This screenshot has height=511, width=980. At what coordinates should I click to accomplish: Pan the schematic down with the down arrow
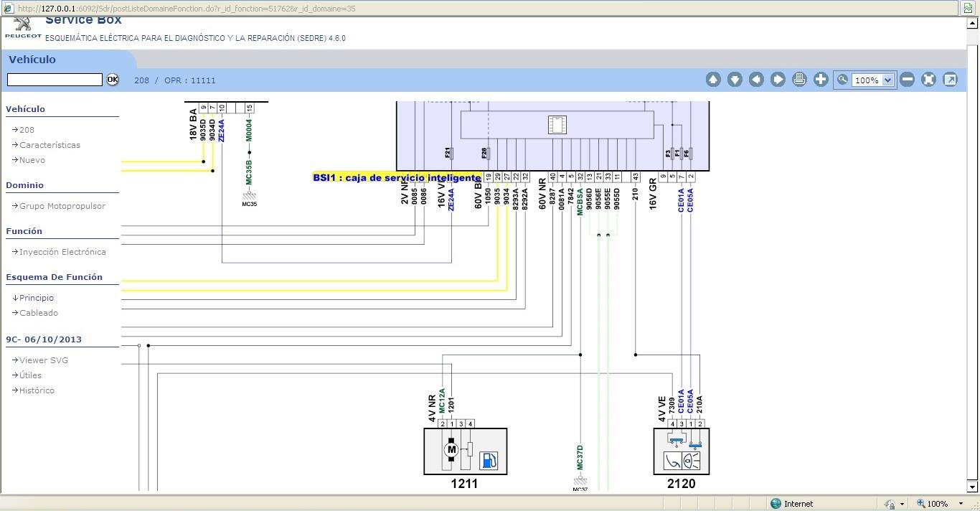click(x=735, y=80)
